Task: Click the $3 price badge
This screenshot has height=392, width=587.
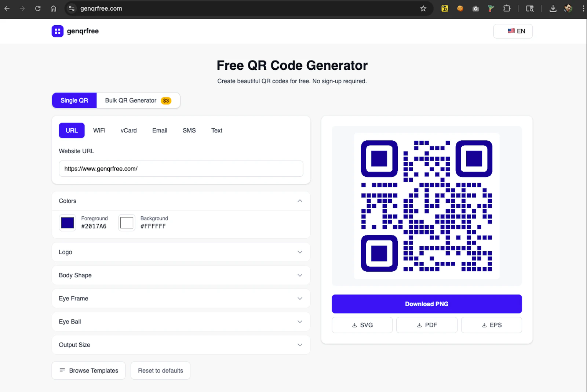Action: point(166,101)
